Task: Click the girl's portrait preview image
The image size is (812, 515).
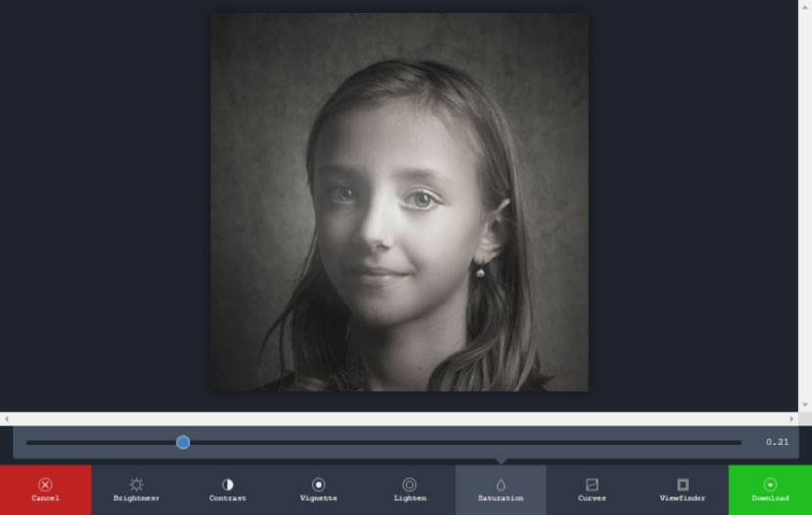Action: tap(399, 202)
